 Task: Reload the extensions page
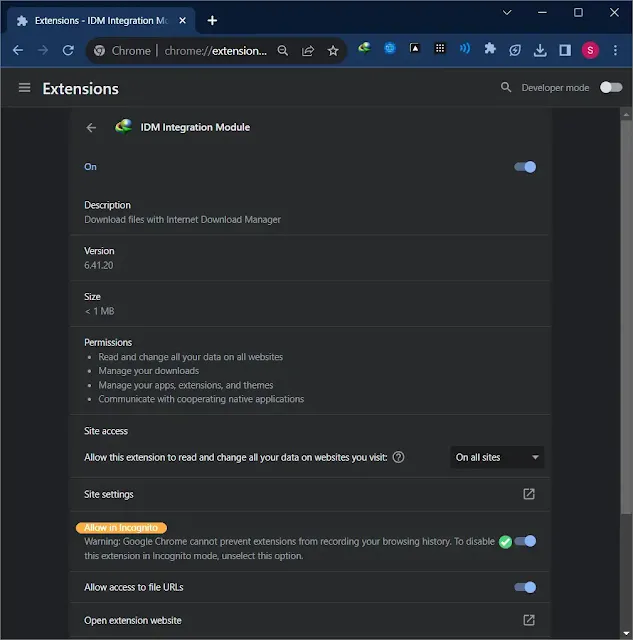tap(68, 50)
